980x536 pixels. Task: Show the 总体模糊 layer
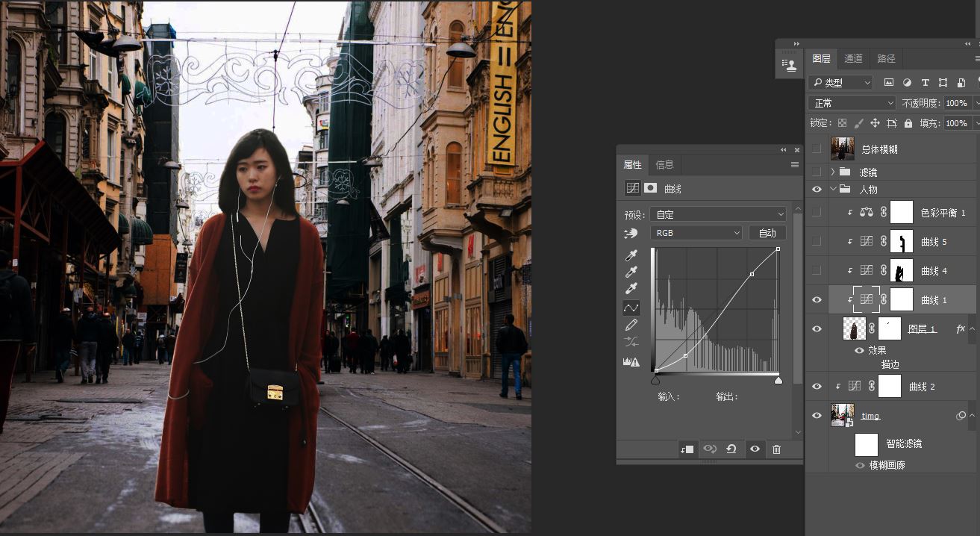[x=817, y=149]
